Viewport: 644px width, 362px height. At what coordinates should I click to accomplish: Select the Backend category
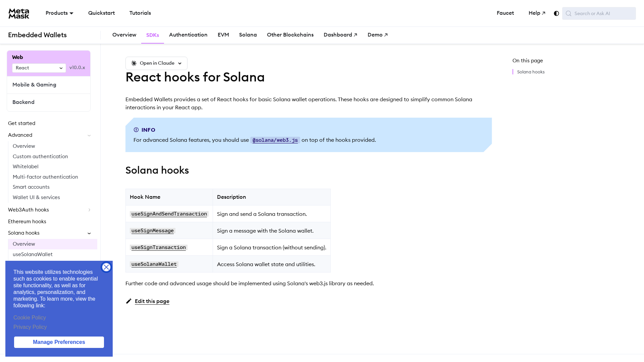49,102
